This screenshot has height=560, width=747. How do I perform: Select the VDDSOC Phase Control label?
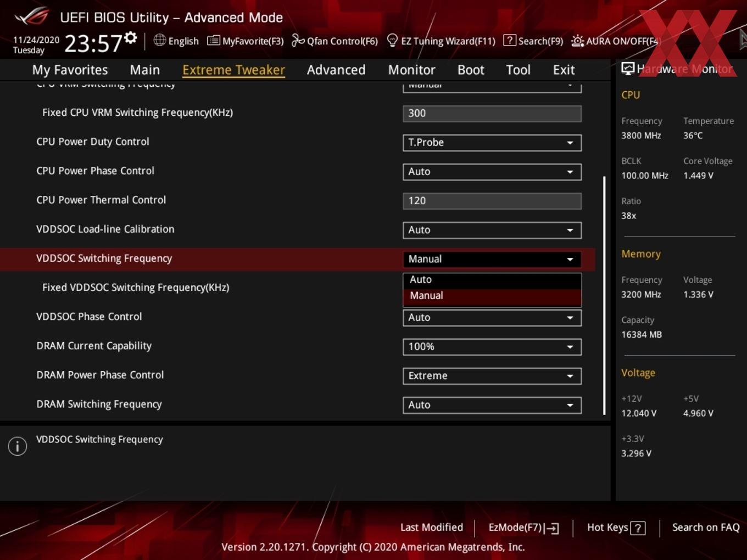click(x=89, y=317)
